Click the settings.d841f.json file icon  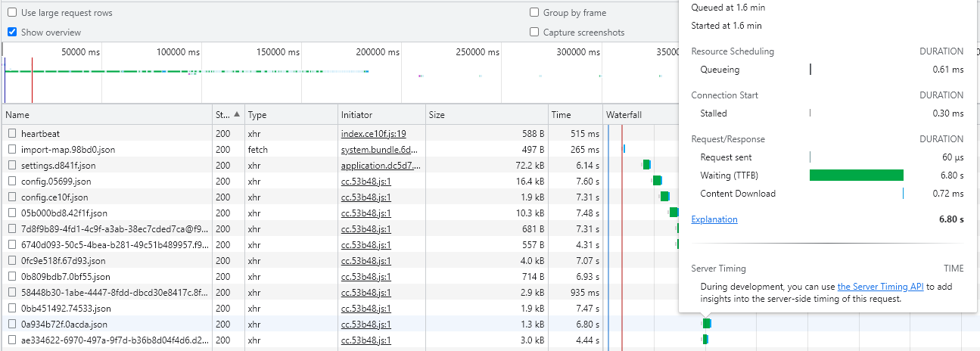click(12, 166)
